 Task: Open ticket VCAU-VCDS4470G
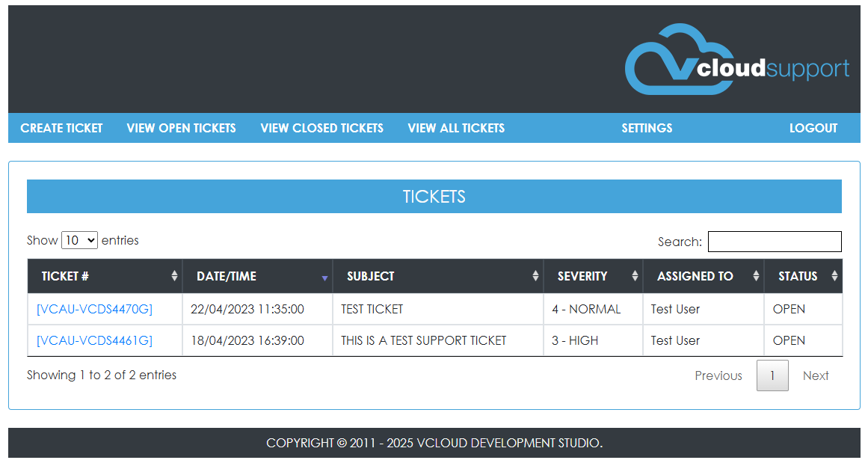[94, 309]
